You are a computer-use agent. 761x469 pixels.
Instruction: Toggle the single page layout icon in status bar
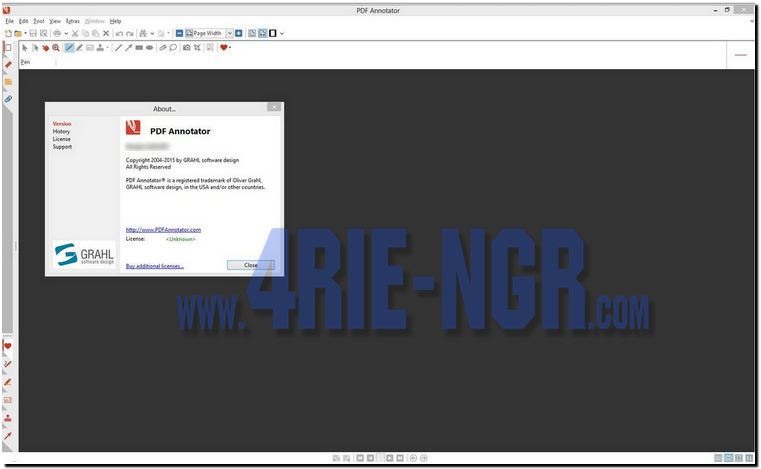(718, 458)
